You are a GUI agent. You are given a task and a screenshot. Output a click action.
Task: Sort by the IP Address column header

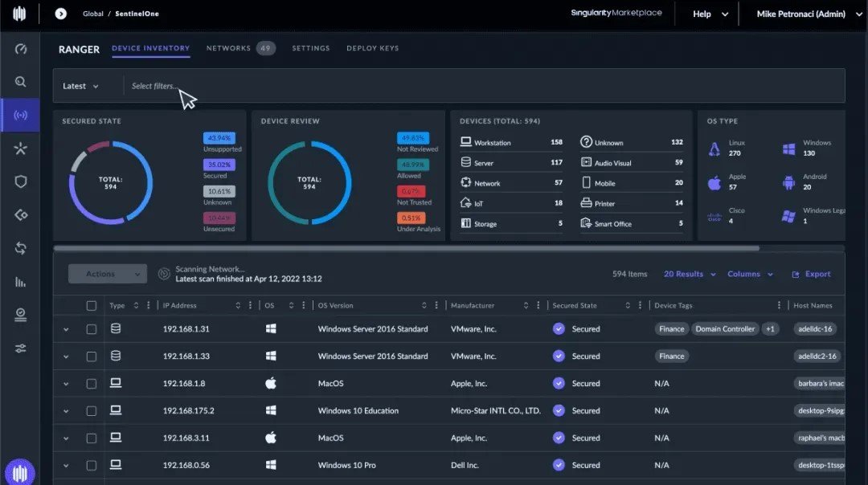coord(179,305)
